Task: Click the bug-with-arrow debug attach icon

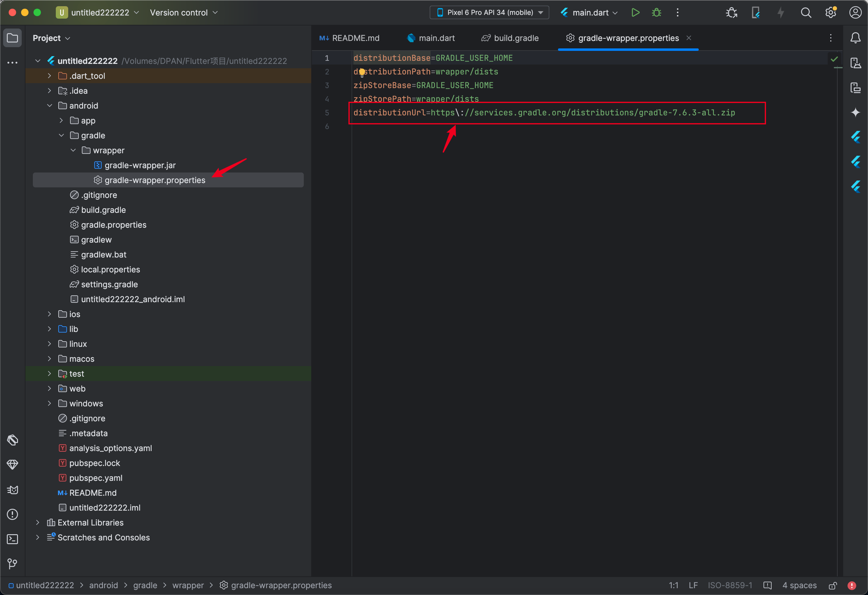Action: coord(731,13)
